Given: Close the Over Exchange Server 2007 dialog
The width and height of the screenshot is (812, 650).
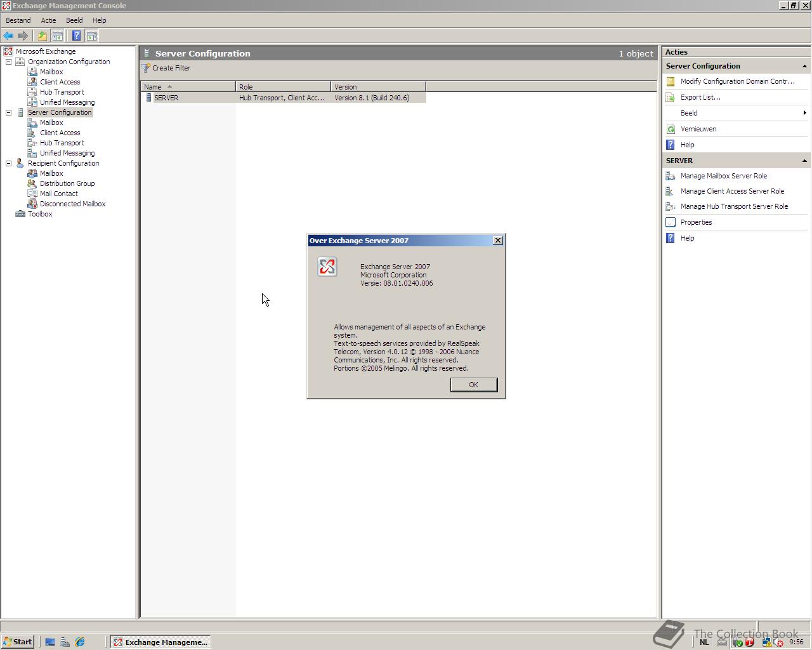Looking at the screenshot, I should click(x=498, y=240).
